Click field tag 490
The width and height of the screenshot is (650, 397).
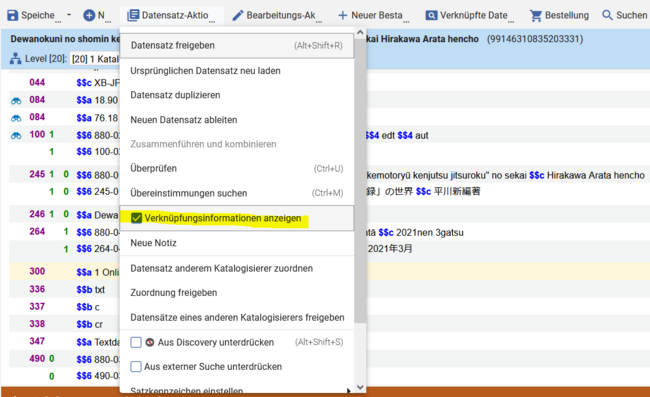[37, 359]
